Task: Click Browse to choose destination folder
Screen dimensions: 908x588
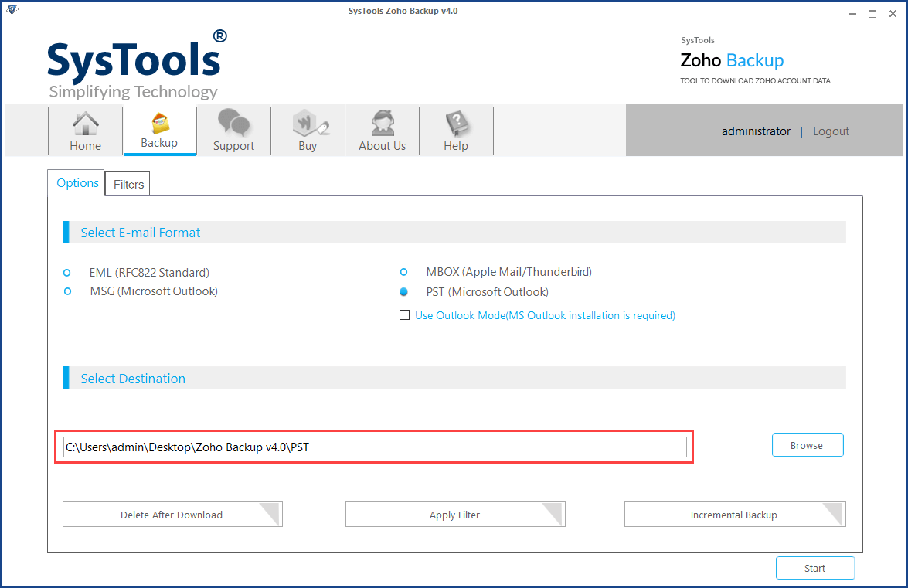Action: coord(808,445)
